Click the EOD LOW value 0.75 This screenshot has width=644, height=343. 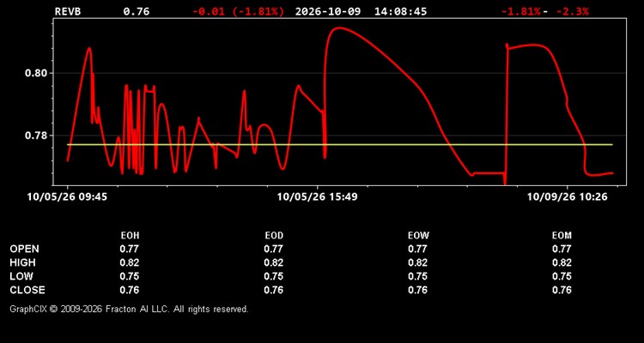pos(274,276)
